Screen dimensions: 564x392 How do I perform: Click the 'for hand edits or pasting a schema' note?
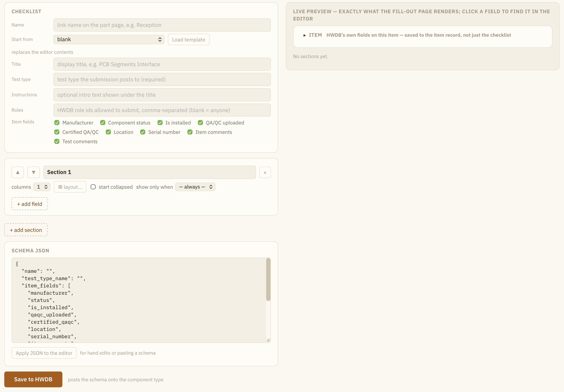point(118,353)
